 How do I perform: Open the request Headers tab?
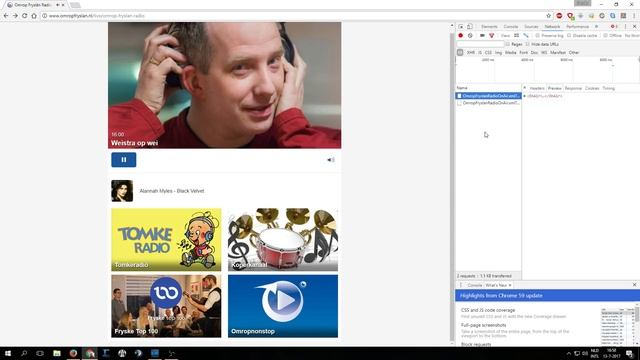pos(537,88)
